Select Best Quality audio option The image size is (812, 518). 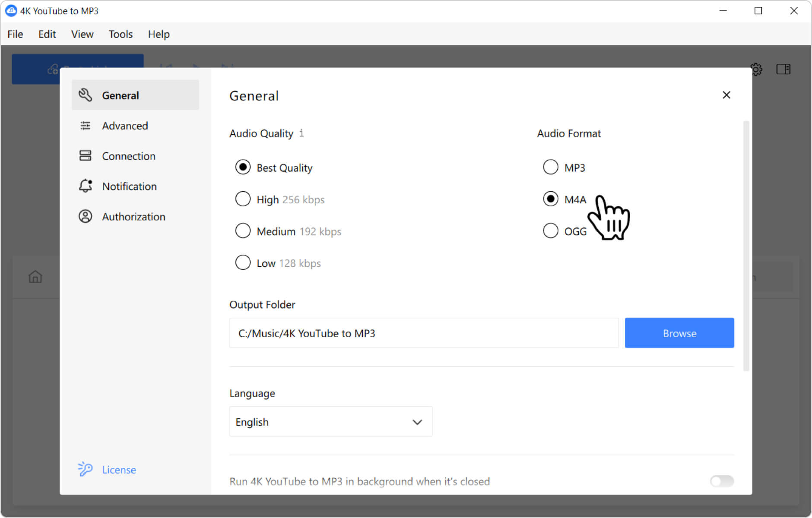click(274, 167)
